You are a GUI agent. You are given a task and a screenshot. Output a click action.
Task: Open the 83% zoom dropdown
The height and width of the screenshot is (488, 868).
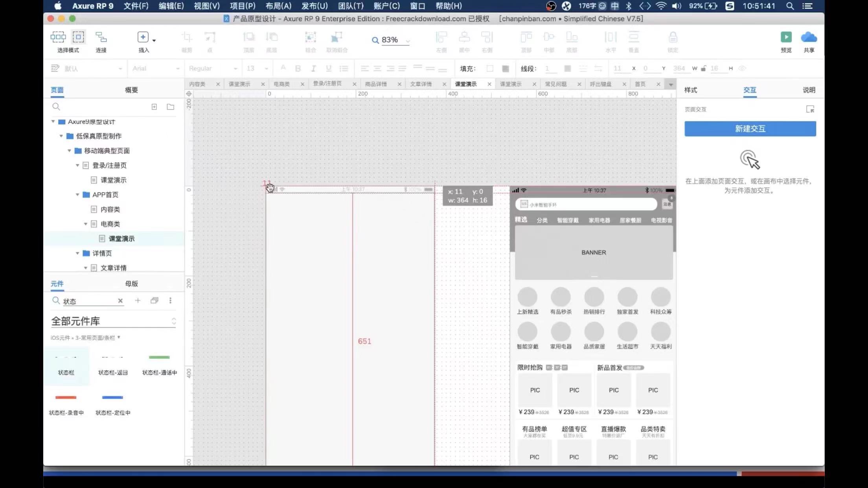408,40
